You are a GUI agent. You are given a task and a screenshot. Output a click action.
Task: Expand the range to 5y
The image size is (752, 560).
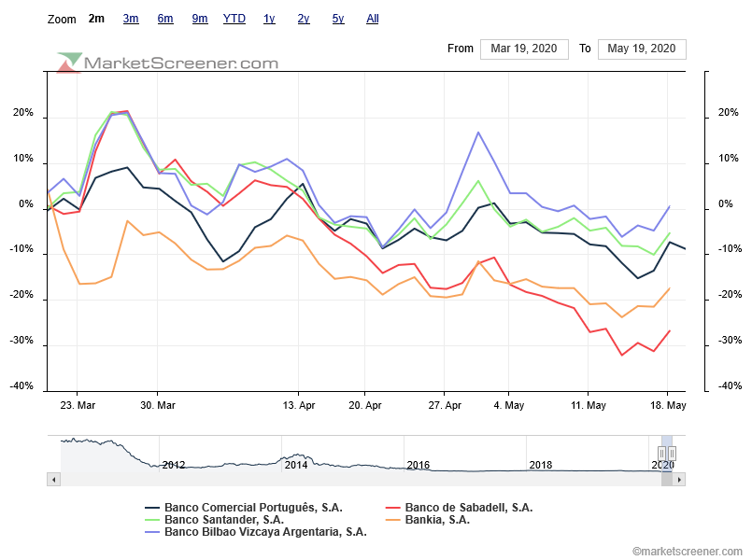tap(338, 19)
